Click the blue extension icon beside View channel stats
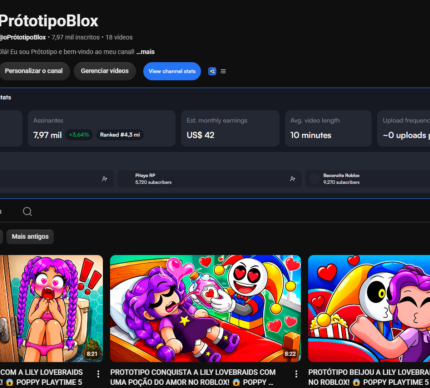430x388 pixels. pos(212,71)
